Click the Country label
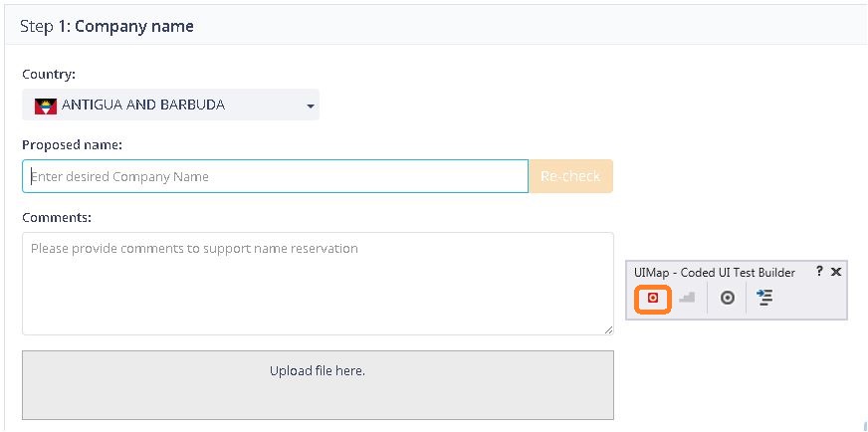Image resolution: width=868 pixels, height=432 pixels. [x=49, y=74]
